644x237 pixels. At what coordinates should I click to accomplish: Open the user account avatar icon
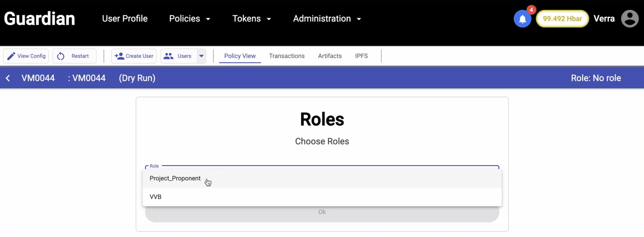click(x=630, y=19)
